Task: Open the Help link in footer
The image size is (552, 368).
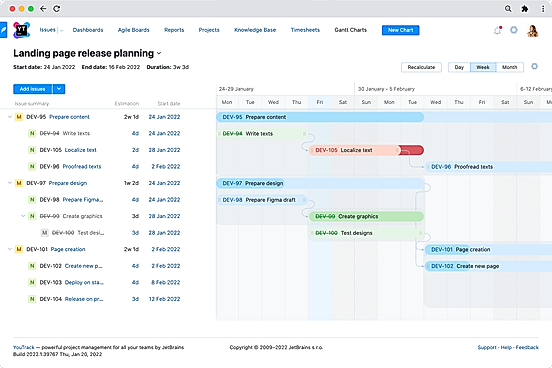Action: pos(506,347)
